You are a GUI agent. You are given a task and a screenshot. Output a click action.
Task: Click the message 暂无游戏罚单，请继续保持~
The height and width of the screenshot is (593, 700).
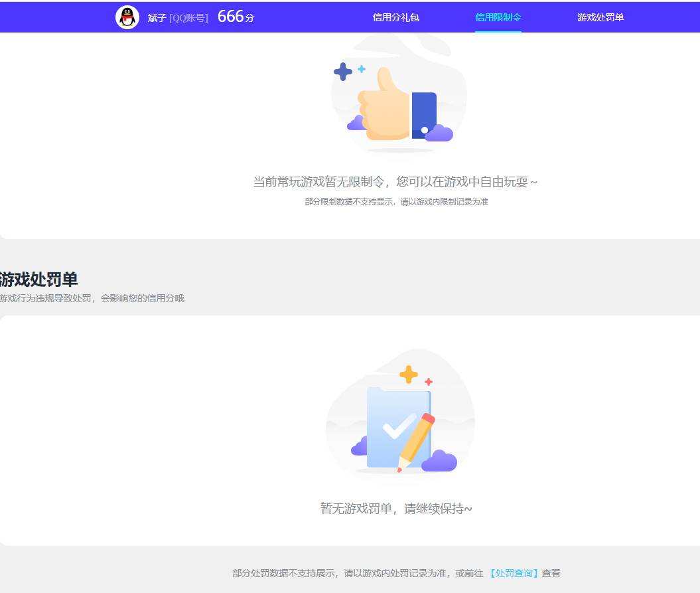point(396,509)
